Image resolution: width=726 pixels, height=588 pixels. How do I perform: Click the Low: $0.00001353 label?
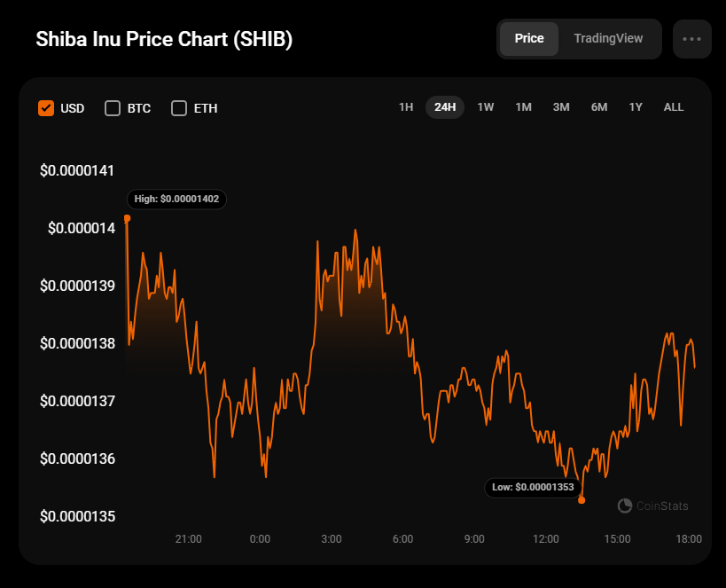point(533,487)
